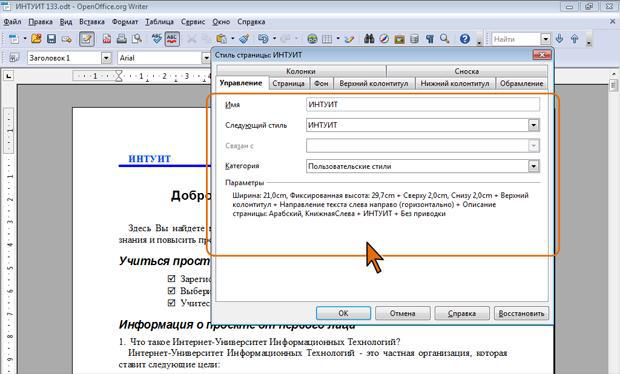Image resolution: width=620 pixels, height=374 pixels.
Task: Toggle Nonprinting Characters pilcrow icon
Action: [429, 39]
